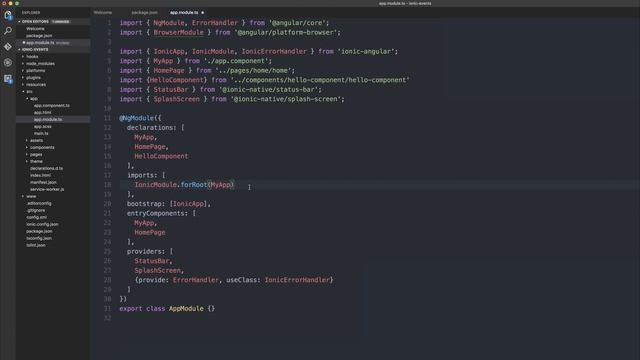
Task: Expand the platforms folder
Action: tap(36, 71)
